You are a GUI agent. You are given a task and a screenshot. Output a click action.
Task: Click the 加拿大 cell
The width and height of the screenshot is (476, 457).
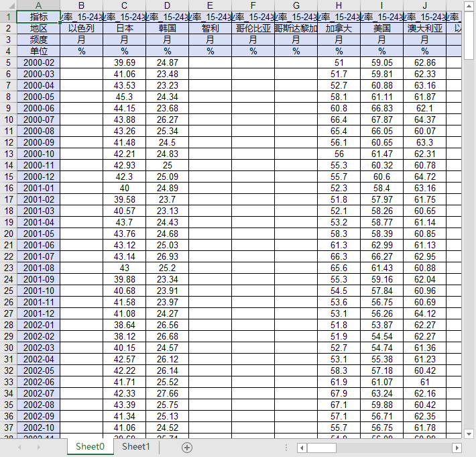coord(339,28)
